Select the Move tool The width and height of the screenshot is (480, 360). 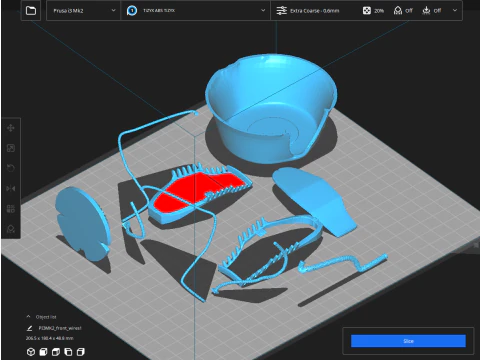[11, 128]
